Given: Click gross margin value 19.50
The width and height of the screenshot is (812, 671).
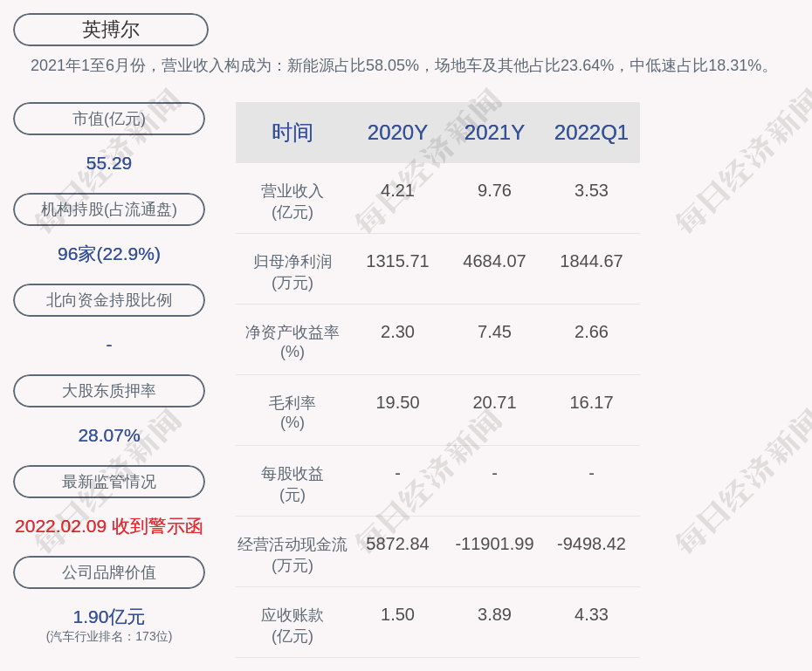Looking at the screenshot, I should (x=397, y=402).
